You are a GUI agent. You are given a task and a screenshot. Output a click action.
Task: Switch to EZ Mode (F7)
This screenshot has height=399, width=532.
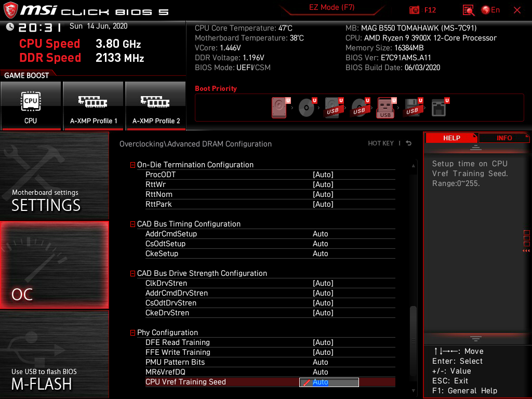332,7
